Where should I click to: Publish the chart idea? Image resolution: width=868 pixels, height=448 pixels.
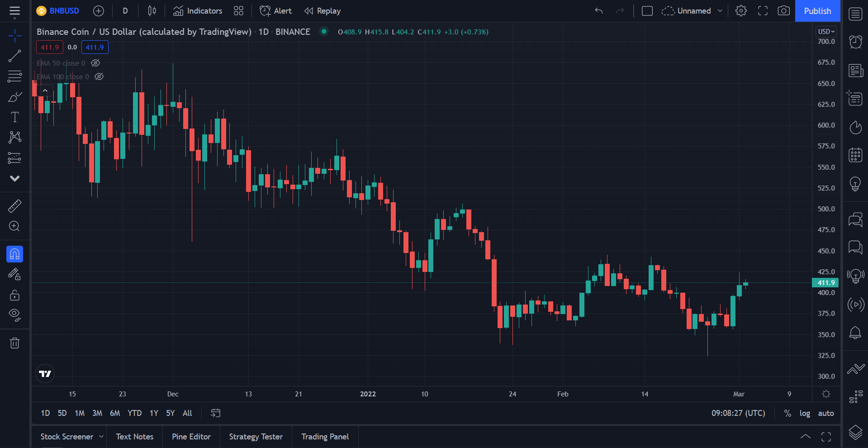click(x=817, y=11)
